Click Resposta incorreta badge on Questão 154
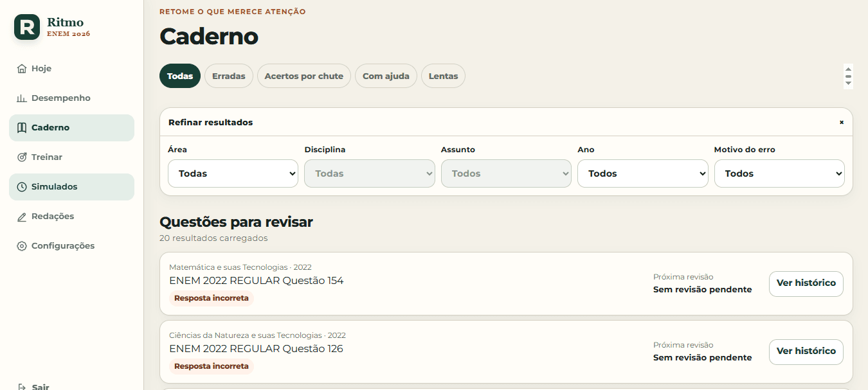The image size is (868, 390). coord(212,298)
